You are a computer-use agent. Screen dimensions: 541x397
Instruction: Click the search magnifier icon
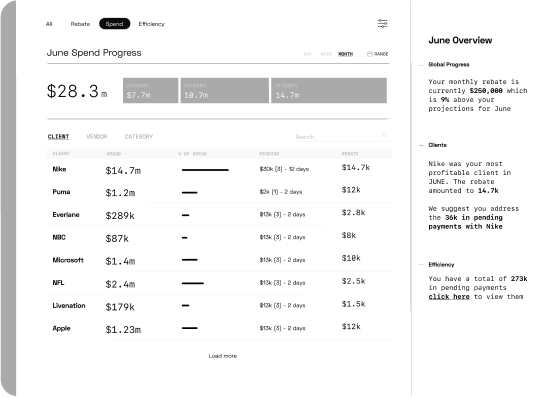385,136
